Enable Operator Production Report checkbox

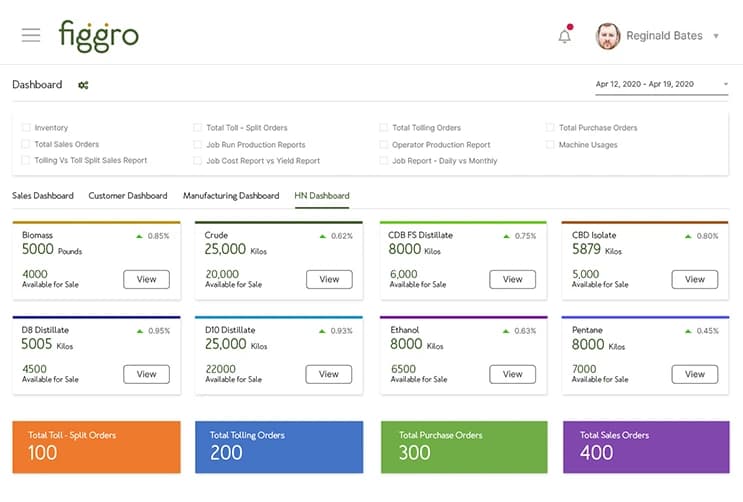pos(383,145)
